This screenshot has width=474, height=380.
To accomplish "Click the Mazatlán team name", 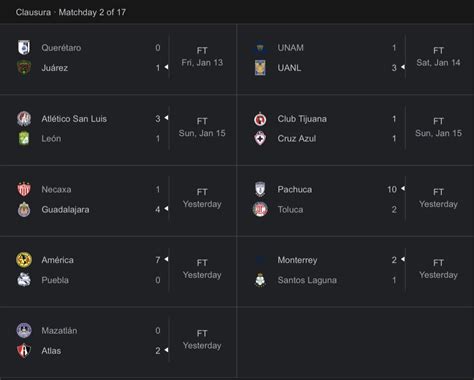I will pyautogui.click(x=59, y=331).
